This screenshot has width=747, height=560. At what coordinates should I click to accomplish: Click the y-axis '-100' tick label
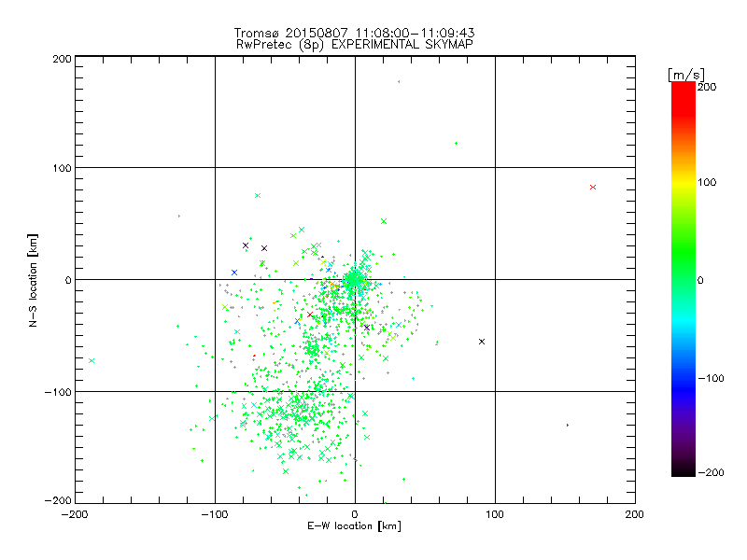[x=58, y=392]
